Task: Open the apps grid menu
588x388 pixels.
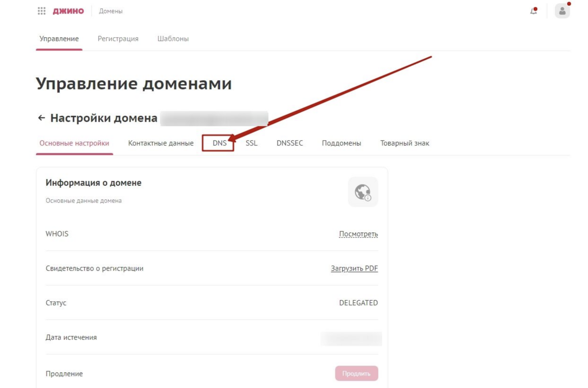Action: pyautogui.click(x=42, y=11)
